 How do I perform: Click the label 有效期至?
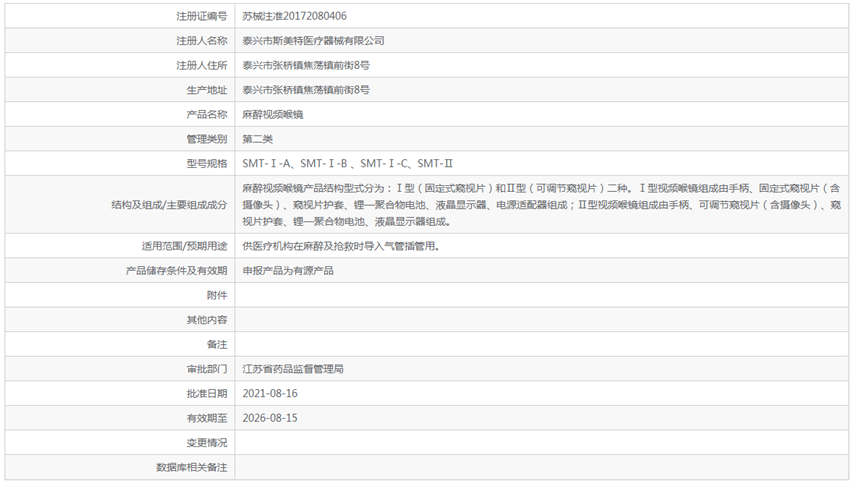[x=207, y=418]
